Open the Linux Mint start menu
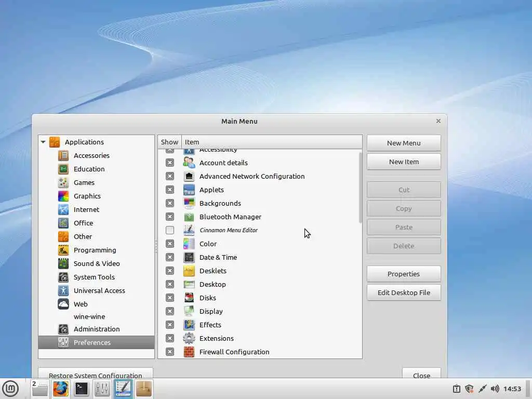Screen dimensions: 532x399 click(x=10, y=389)
